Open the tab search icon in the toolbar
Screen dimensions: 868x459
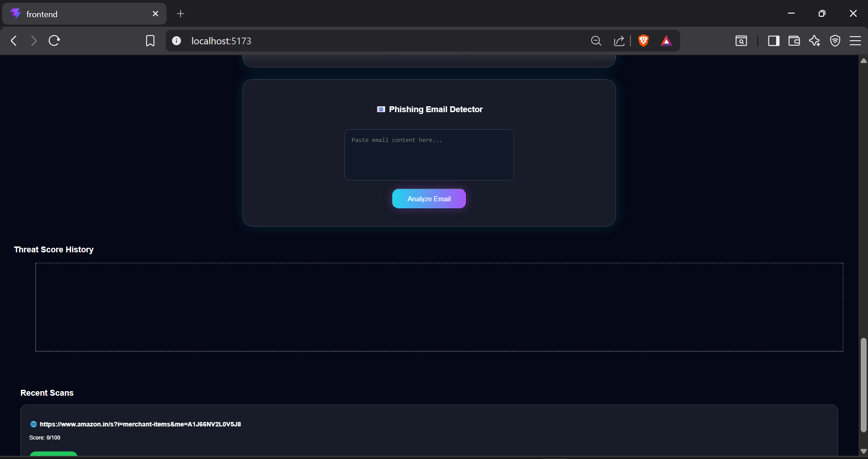741,41
